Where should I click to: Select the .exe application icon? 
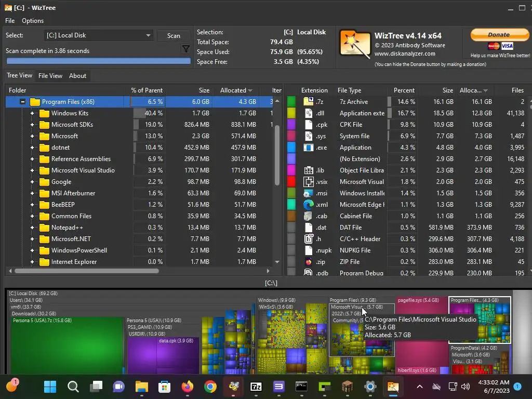tap(309, 147)
